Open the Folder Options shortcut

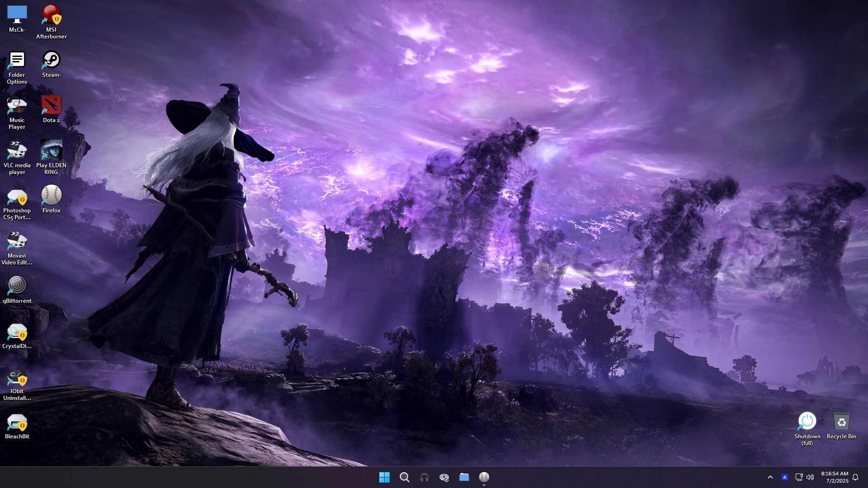coord(17,67)
